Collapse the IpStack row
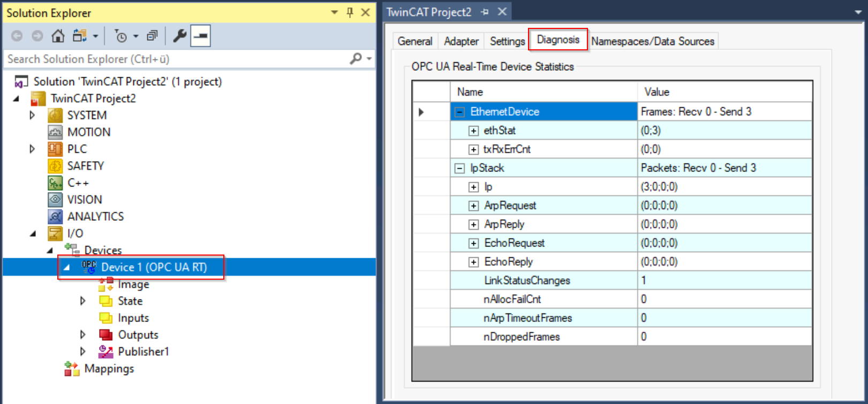Image resolution: width=868 pixels, height=404 pixels. point(459,168)
